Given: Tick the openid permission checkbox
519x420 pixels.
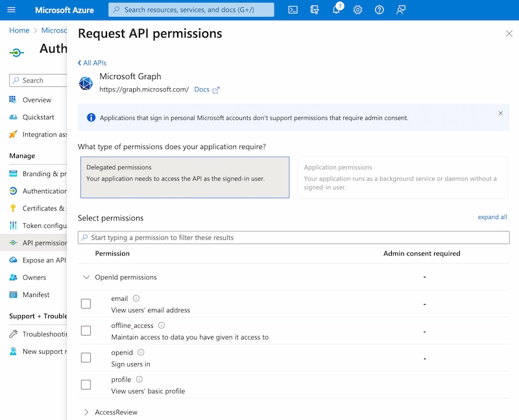Looking at the screenshot, I should [x=86, y=358].
